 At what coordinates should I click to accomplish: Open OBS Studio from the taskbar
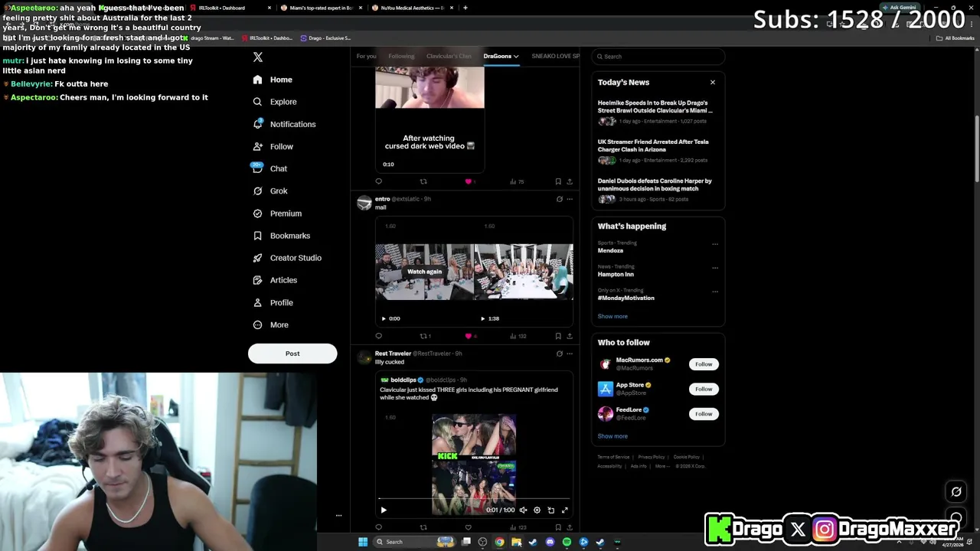482,542
